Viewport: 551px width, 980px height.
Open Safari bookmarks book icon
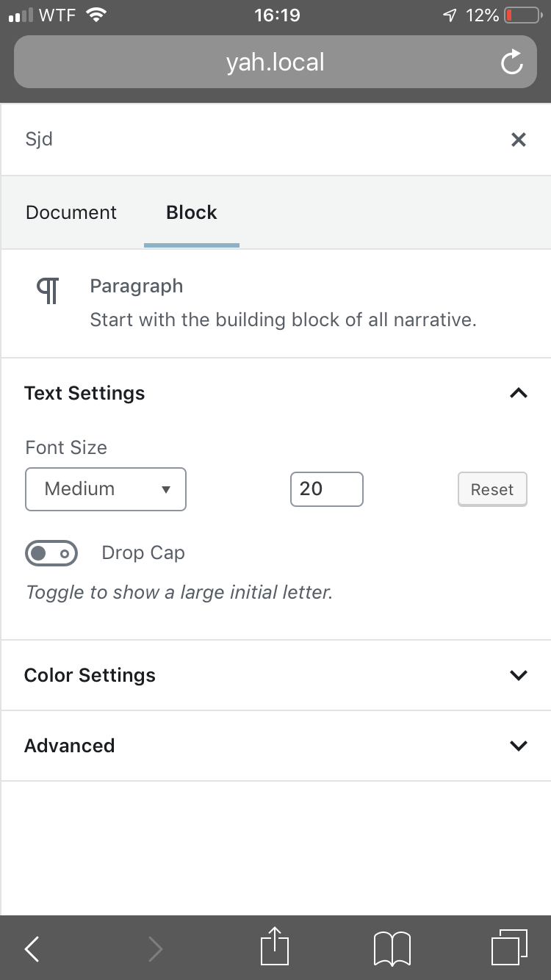click(392, 948)
